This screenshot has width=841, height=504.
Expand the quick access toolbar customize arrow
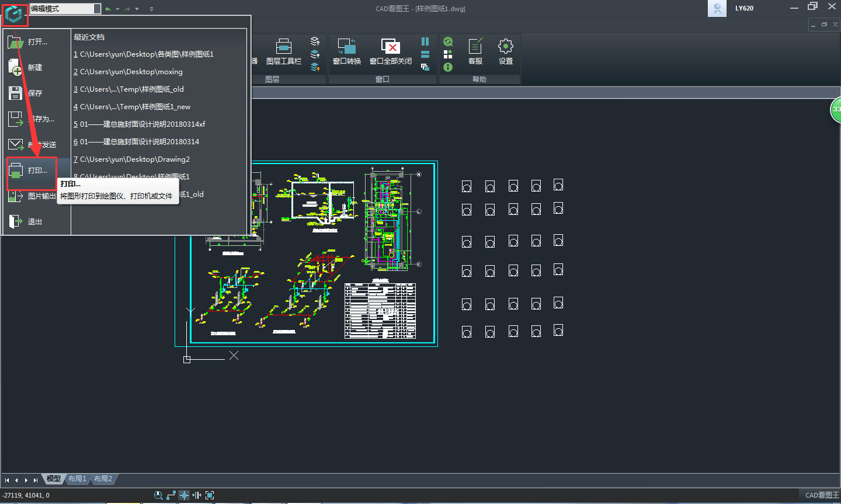(151, 9)
